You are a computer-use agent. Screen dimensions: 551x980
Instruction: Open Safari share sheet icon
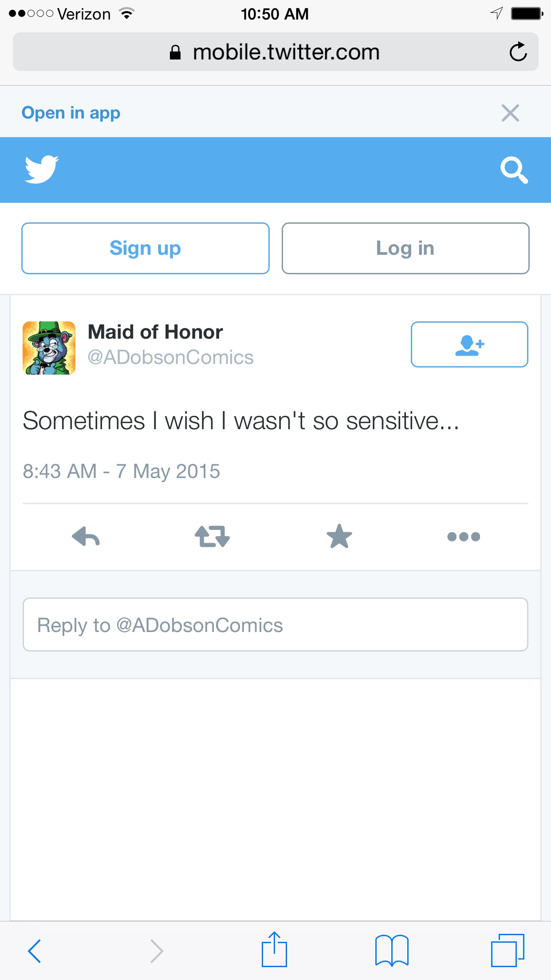coord(274,949)
